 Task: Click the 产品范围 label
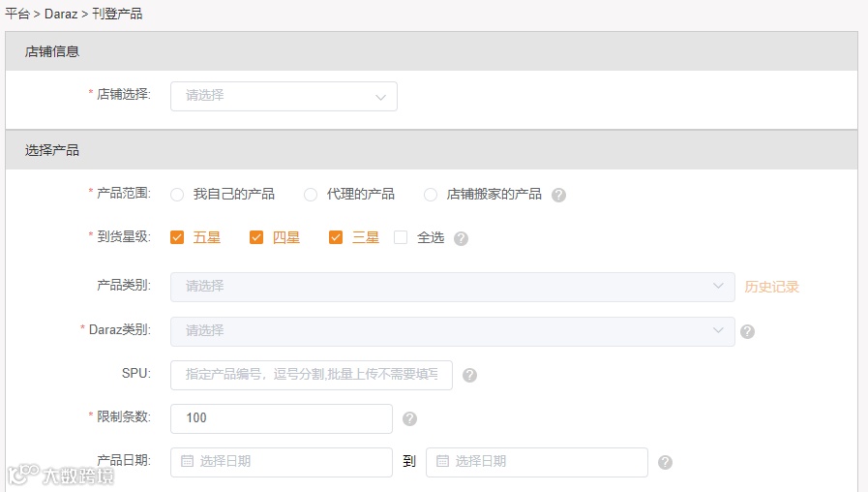click(x=124, y=194)
